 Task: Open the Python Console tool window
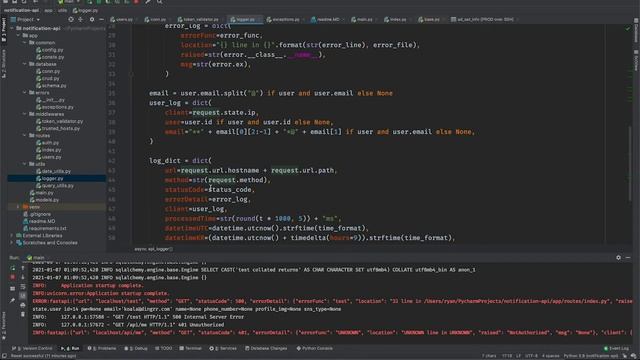314,348
